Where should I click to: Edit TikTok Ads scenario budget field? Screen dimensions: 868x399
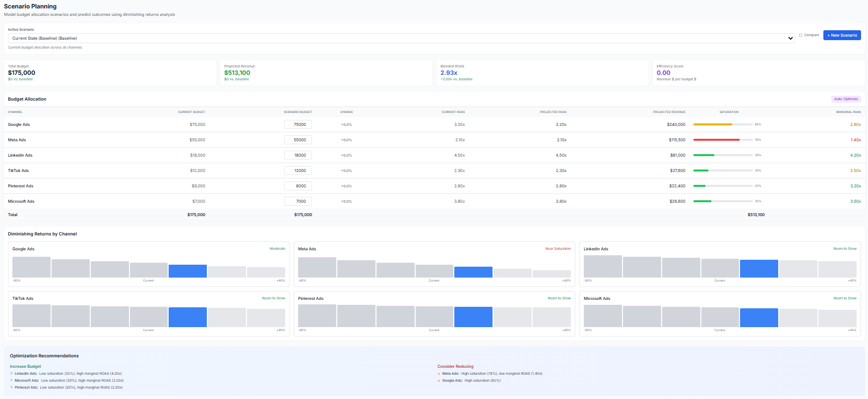pos(298,171)
